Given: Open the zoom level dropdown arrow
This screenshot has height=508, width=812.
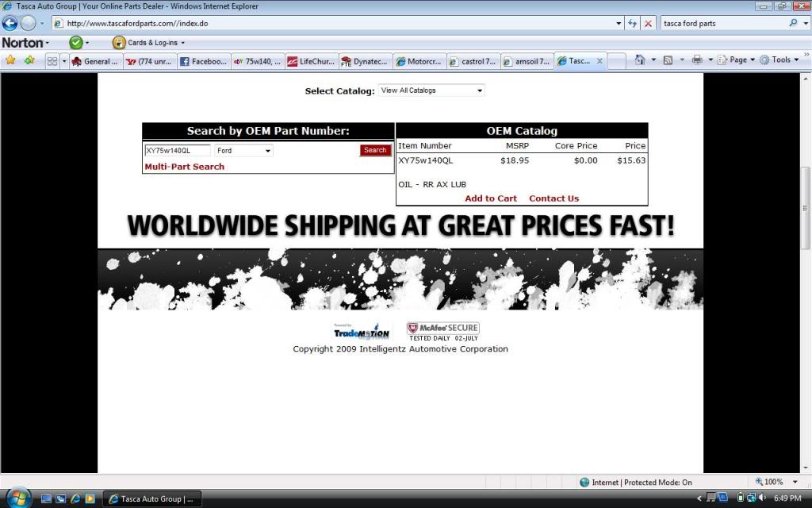Looking at the screenshot, I should [795, 482].
